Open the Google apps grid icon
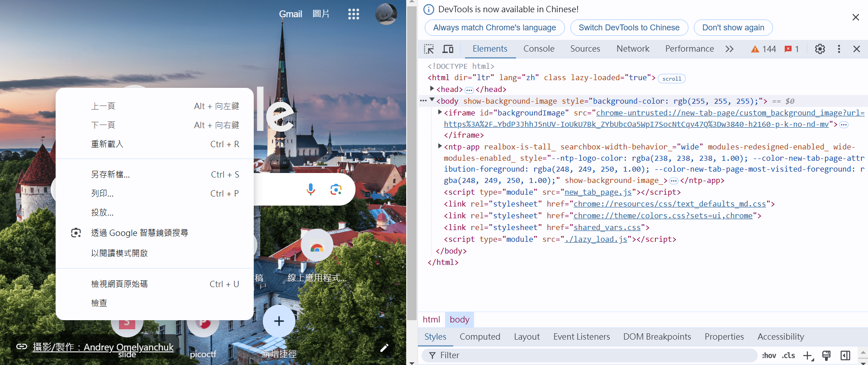 pos(354,14)
